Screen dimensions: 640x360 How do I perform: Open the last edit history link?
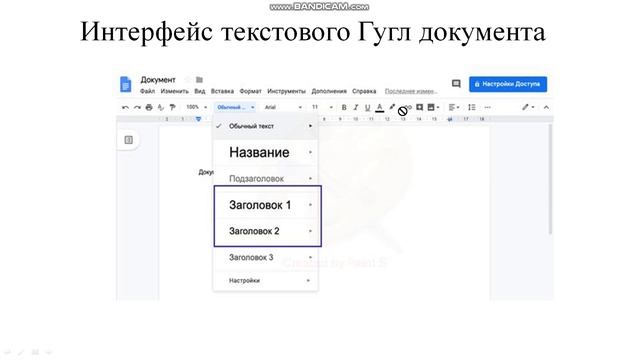click(x=411, y=91)
